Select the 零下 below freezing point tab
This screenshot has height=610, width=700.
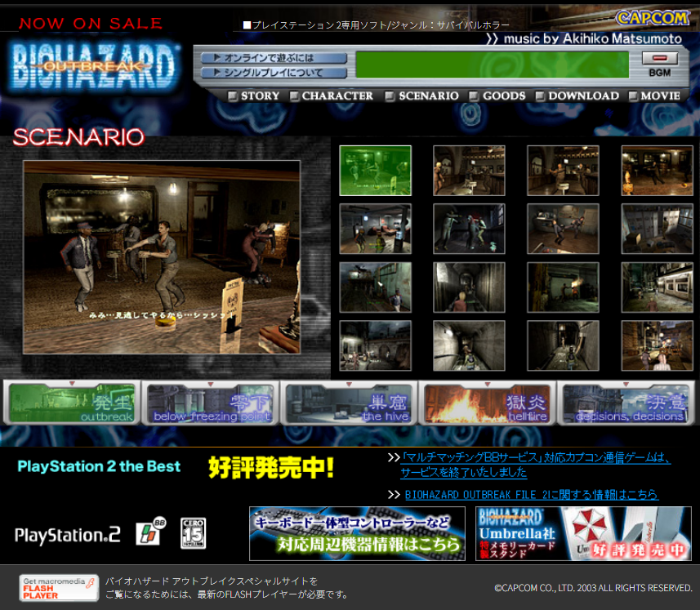pos(210,403)
